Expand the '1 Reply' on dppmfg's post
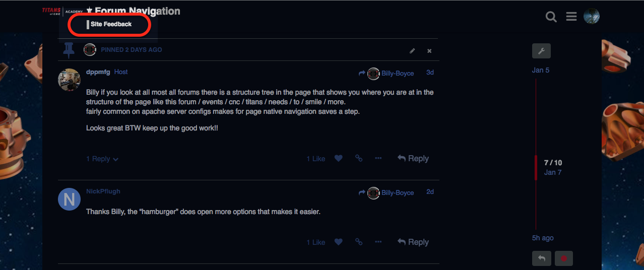644x270 pixels. 102,159
